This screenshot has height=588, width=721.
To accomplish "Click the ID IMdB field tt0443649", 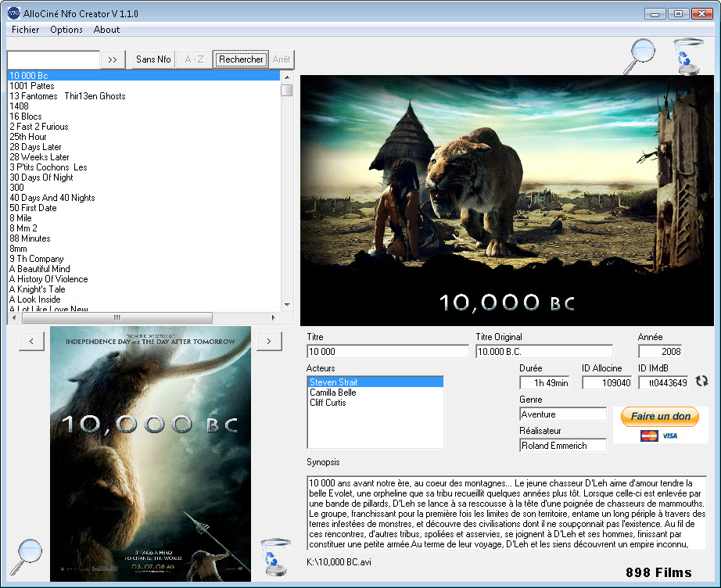I will [663, 383].
